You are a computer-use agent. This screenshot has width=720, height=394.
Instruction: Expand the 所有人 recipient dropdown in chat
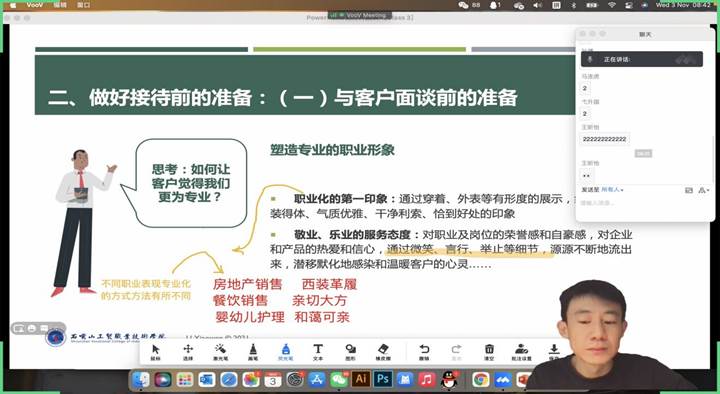coord(613,190)
